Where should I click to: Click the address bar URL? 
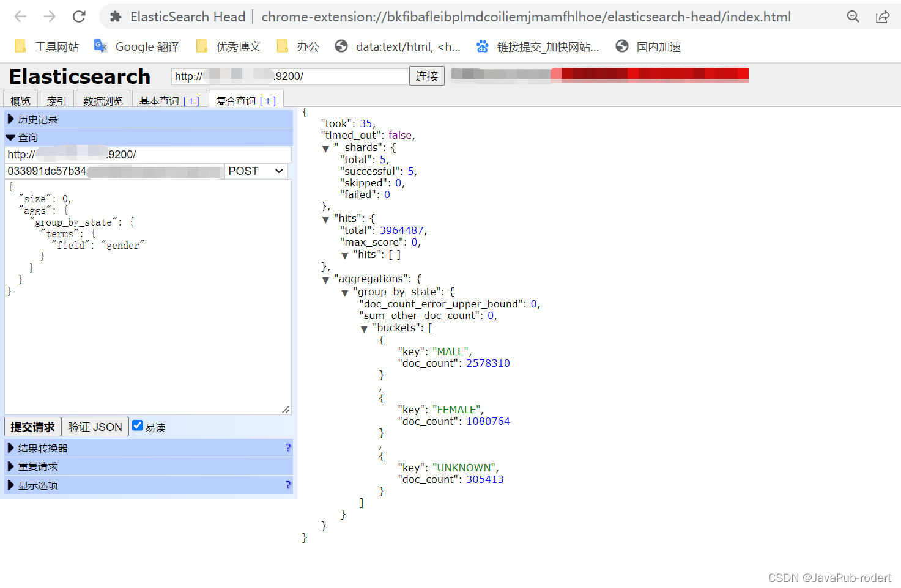pos(526,17)
